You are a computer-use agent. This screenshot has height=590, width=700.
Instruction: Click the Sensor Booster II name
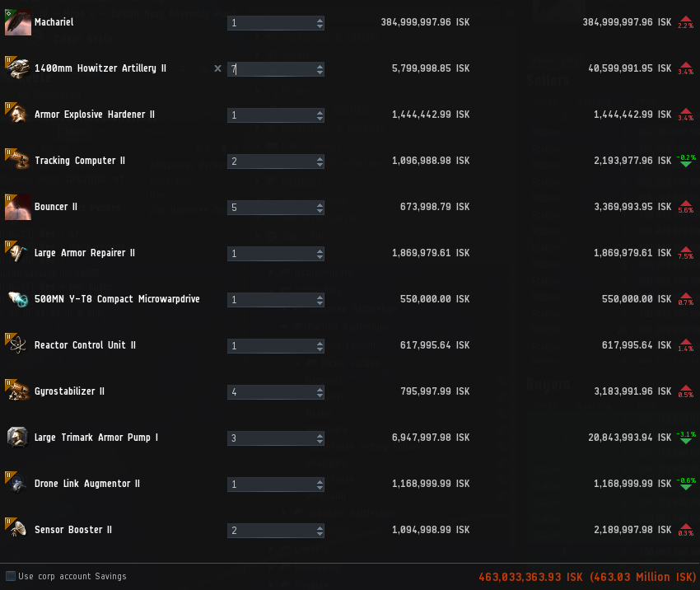point(73,530)
